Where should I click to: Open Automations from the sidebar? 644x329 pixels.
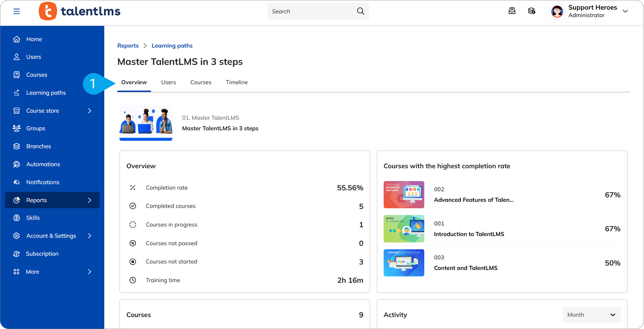click(43, 164)
